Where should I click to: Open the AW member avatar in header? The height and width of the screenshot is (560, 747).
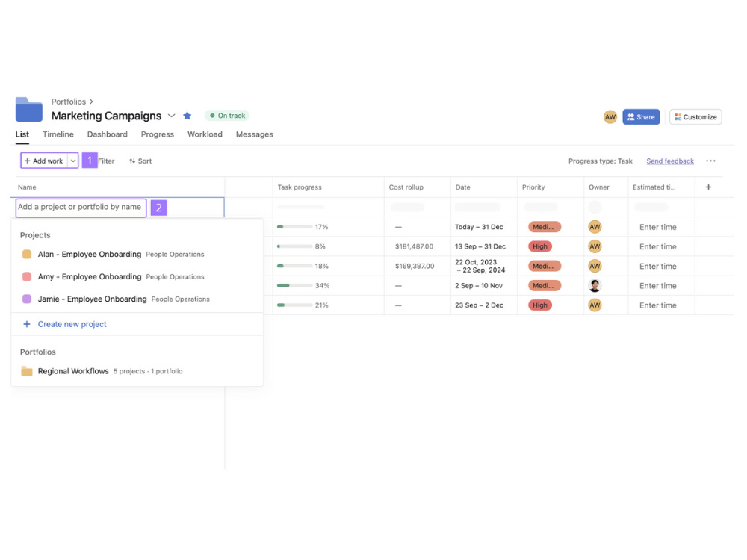tap(610, 117)
